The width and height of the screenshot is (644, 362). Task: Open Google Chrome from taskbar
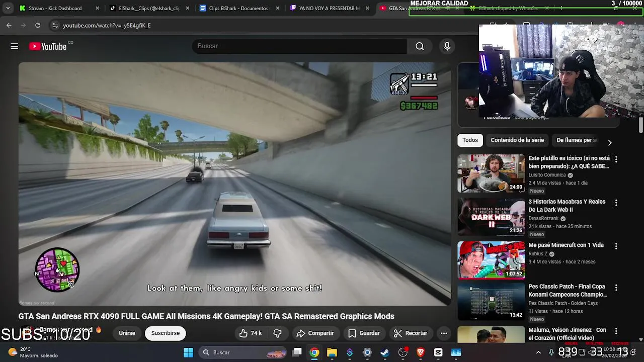314,352
